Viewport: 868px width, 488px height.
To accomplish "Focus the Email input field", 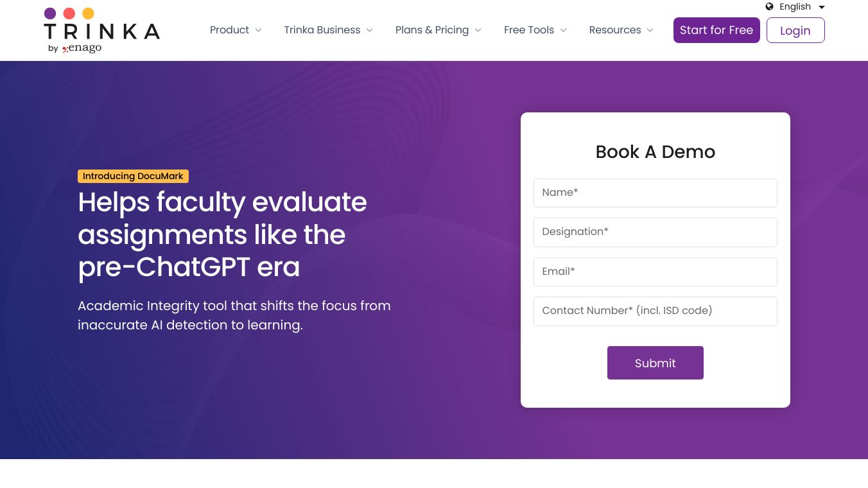I will [x=655, y=272].
